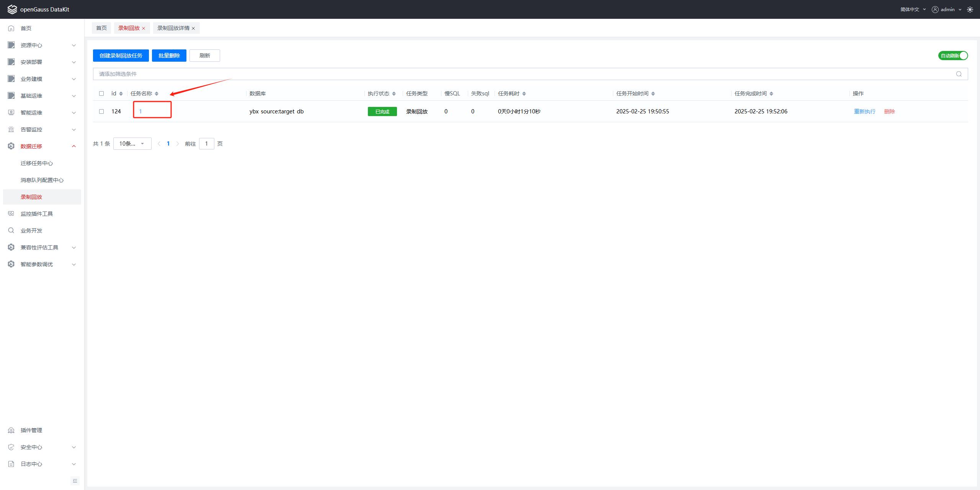
Task: Check the select-all checkbox in table header
Action: coord(101,93)
